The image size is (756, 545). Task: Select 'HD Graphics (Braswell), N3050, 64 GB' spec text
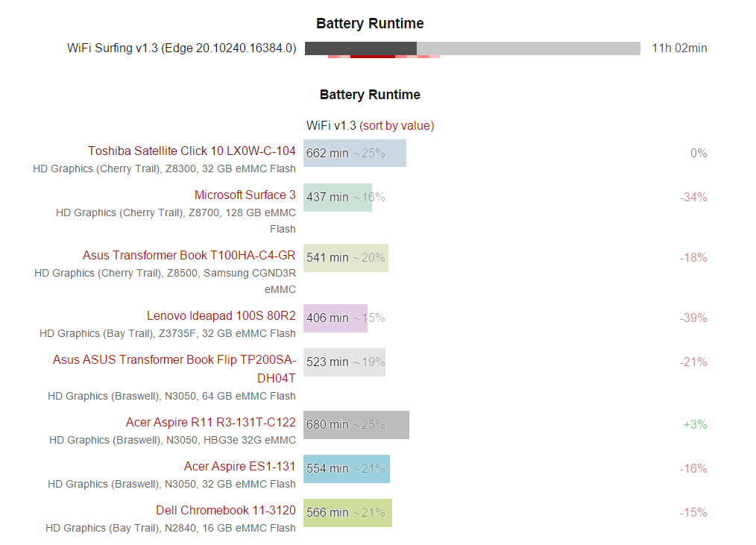[x=140, y=396]
